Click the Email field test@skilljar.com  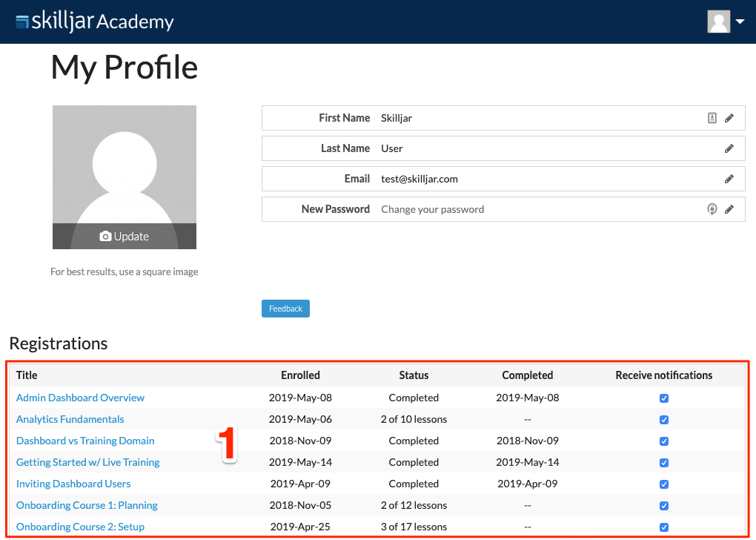[x=420, y=179]
